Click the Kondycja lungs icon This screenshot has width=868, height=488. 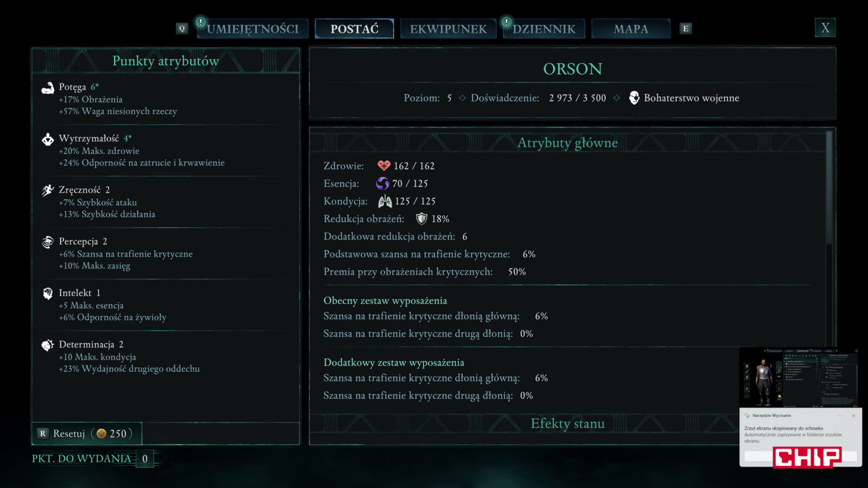(385, 201)
